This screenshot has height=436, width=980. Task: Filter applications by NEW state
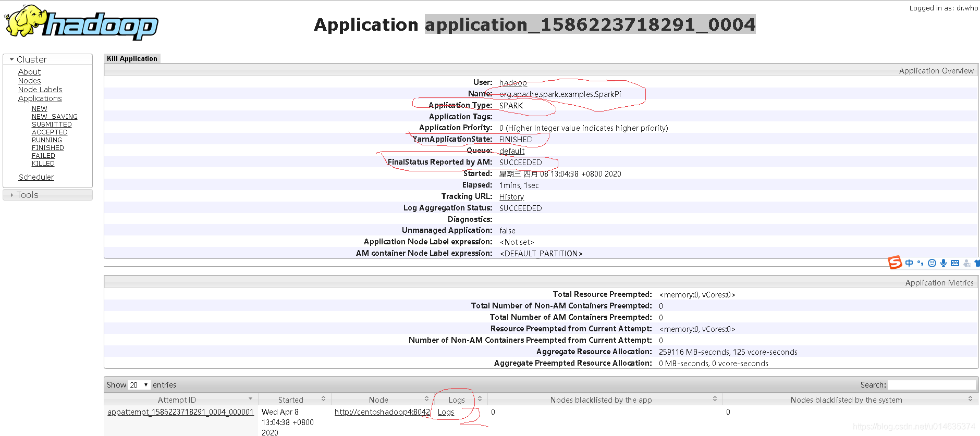click(x=39, y=109)
